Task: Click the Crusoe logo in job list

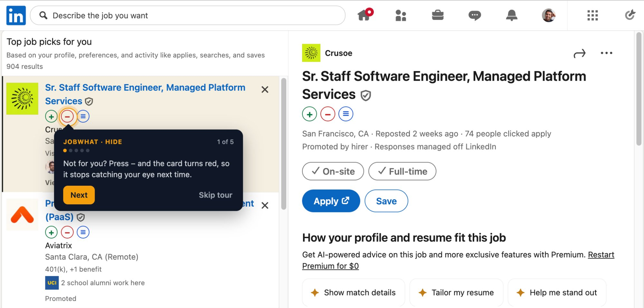Action: pos(22,98)
